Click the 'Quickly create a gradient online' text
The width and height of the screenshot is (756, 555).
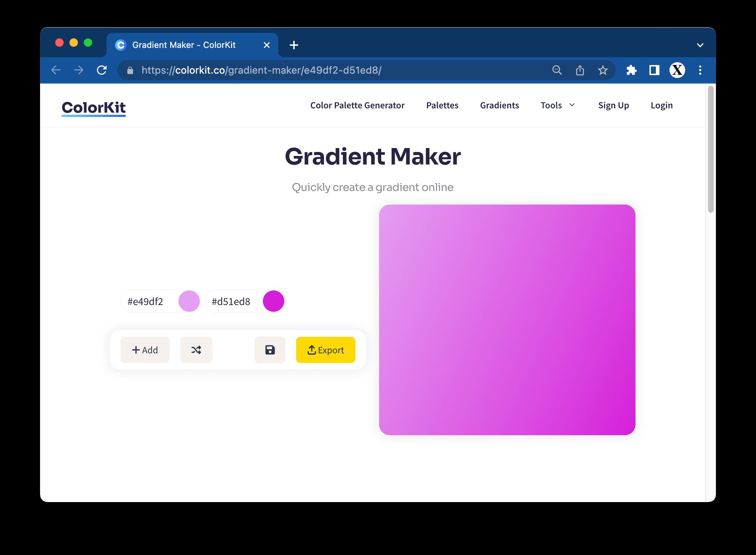373,187
